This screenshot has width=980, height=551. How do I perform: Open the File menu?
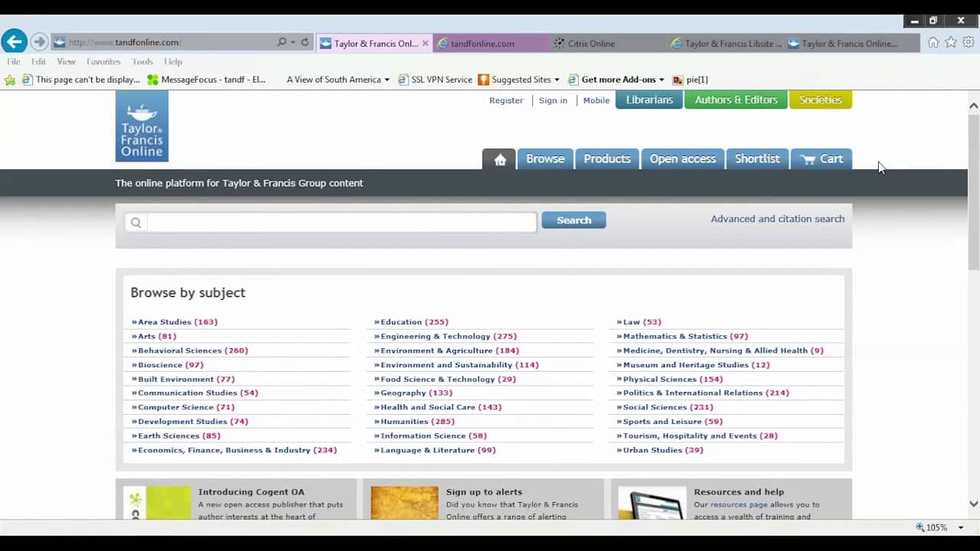[14, 61]
